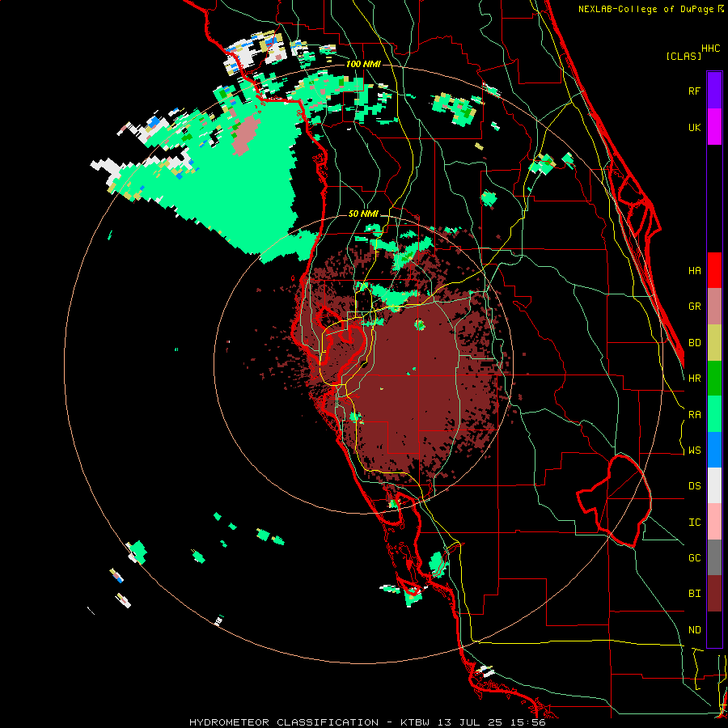Click the '15:56' timestamp text
The image size is (728, 728).
point(530,722)
